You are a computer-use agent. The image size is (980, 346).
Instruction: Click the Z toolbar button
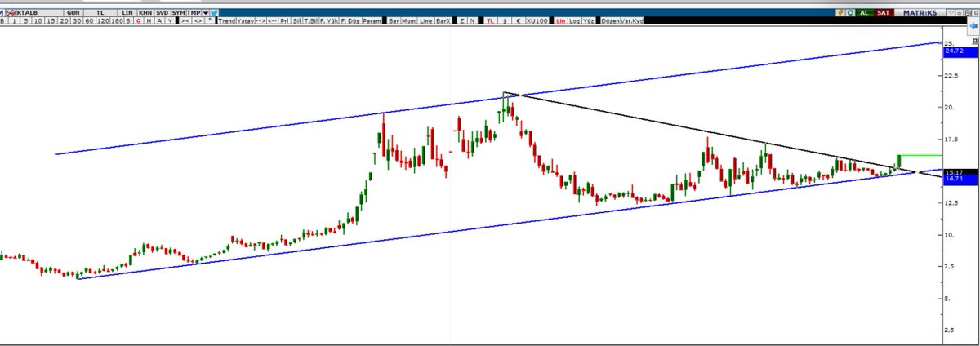tap(462, 20)
